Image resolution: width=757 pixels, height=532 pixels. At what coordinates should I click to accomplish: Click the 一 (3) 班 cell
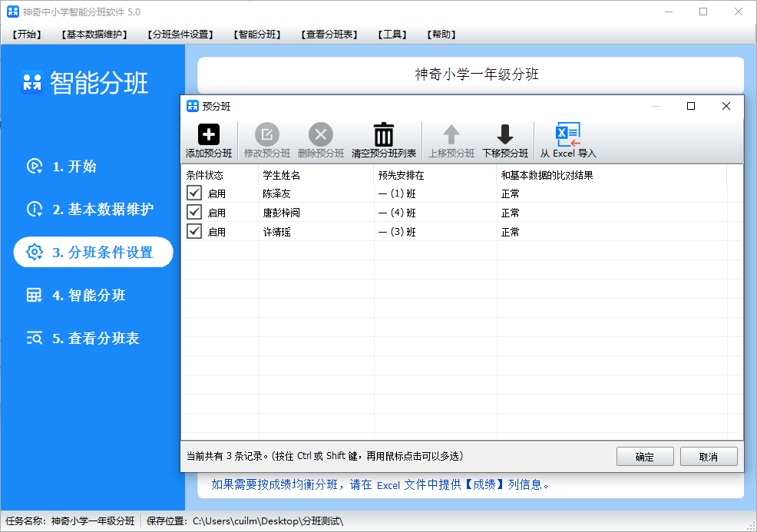397,232
